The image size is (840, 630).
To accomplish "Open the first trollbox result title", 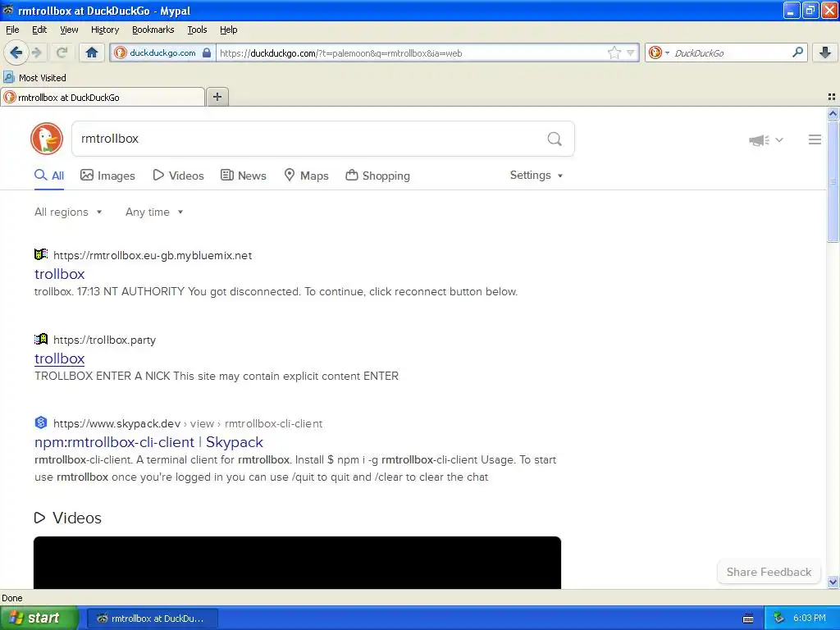I will pos(59,274).
